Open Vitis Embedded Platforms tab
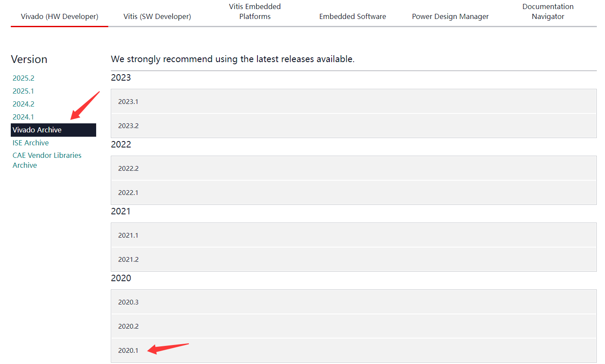Image resolution: width=605 pixels, height=364 pixels. click(x=255, y=12)
